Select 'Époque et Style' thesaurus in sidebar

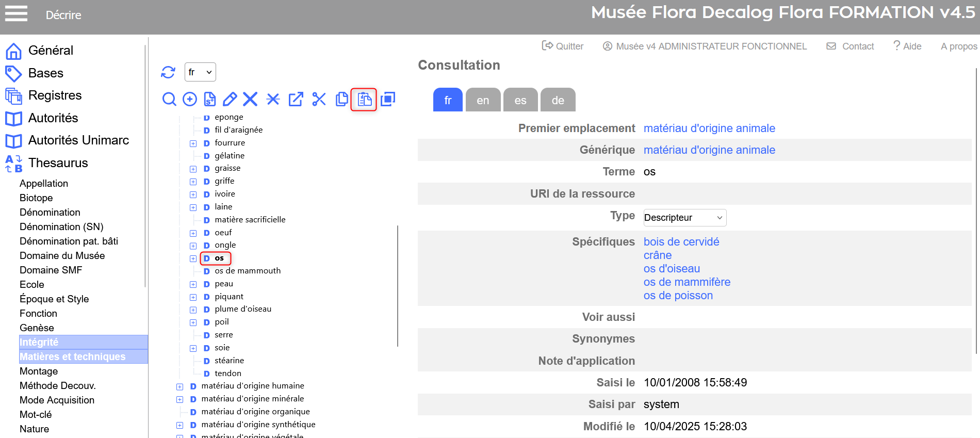click(54, 299)
